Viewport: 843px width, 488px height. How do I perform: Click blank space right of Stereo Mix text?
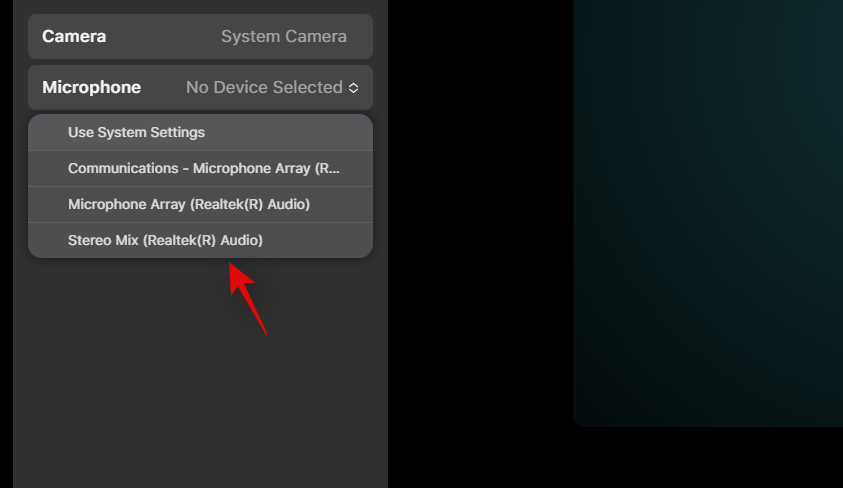pyautogui.click(x=320, y=240)
